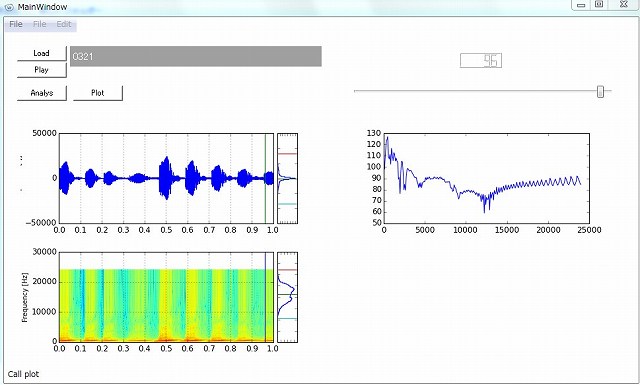Viewport: 640px width, 385px height.
Task: Click the frequency spectrum line plot on right
Action: (487, 178)
